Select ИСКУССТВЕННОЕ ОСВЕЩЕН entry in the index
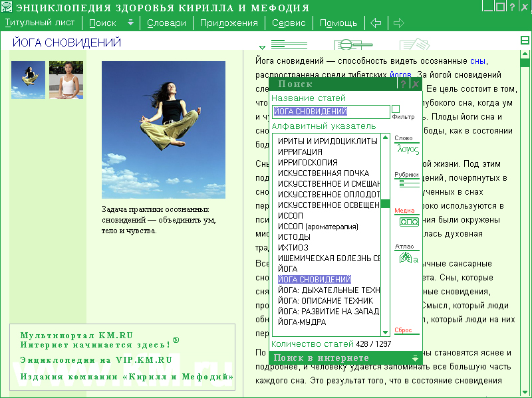This screenshot has width=532, height=398. (x=329, y=205)
